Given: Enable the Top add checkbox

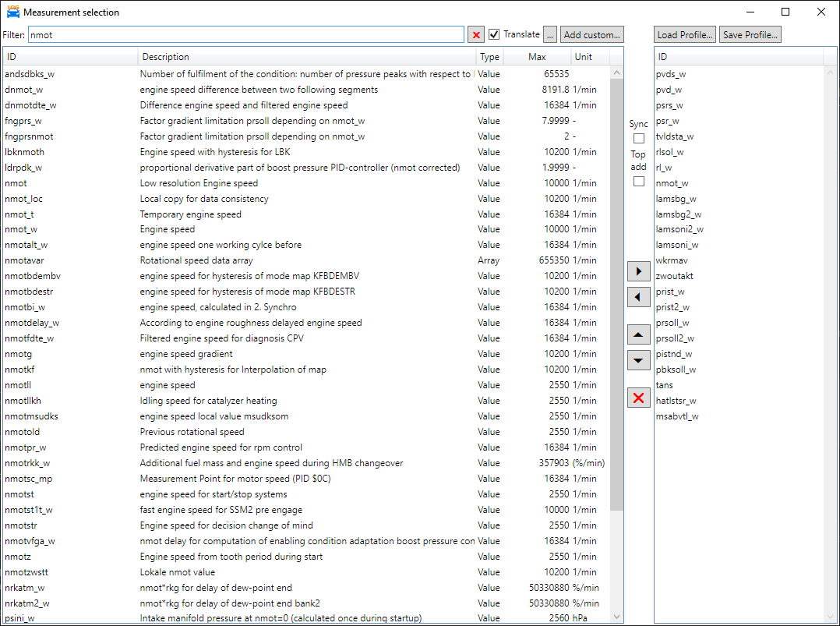Looking at the screenshot, I should pos(639,181).
